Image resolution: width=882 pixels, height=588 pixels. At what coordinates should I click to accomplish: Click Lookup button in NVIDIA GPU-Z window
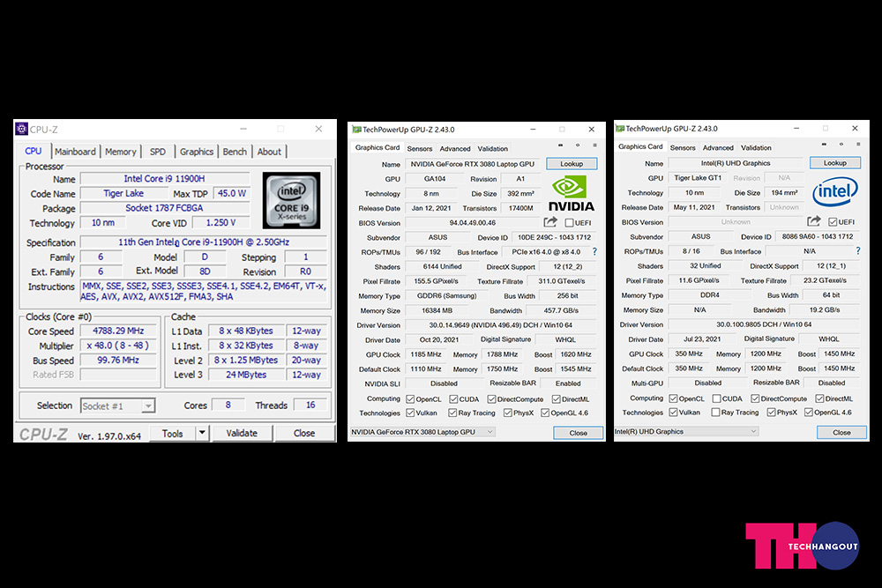572,164
